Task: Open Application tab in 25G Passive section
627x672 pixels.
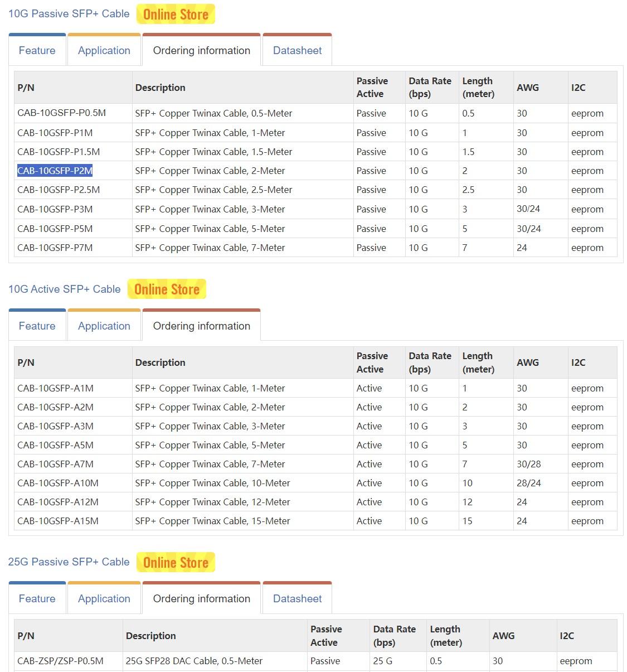Action: coord(104,599)
